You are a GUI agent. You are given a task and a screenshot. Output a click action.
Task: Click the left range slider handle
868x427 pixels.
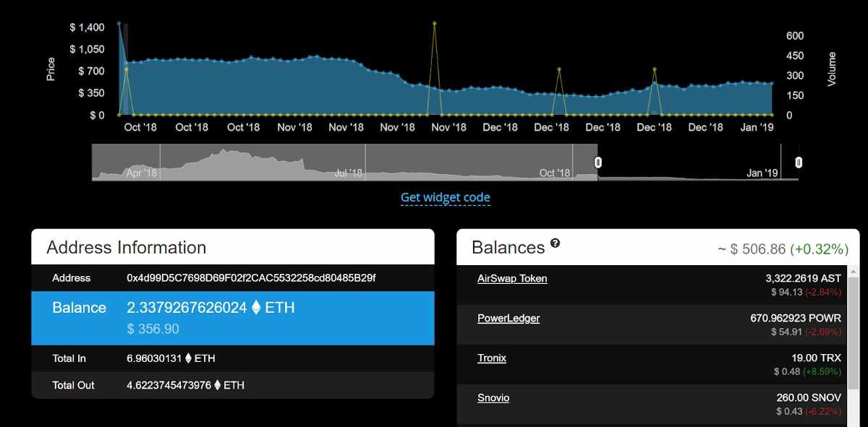(597, 163)
